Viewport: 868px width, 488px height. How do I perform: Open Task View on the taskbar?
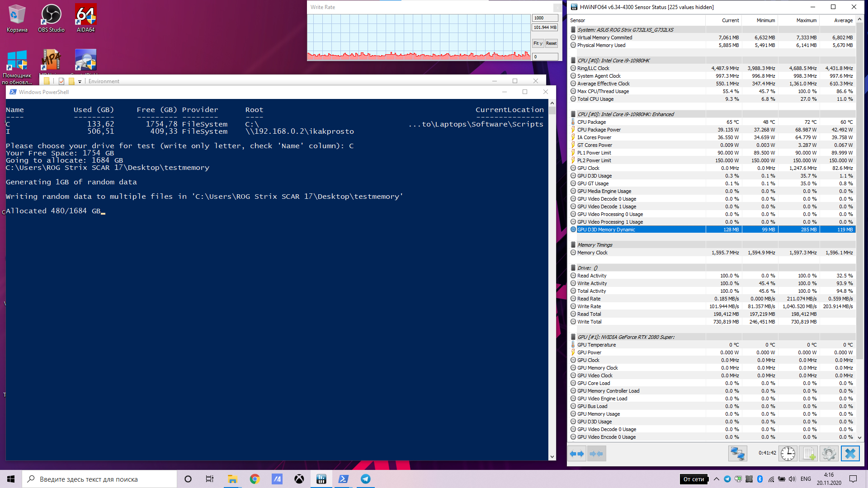tap(210, 479)
